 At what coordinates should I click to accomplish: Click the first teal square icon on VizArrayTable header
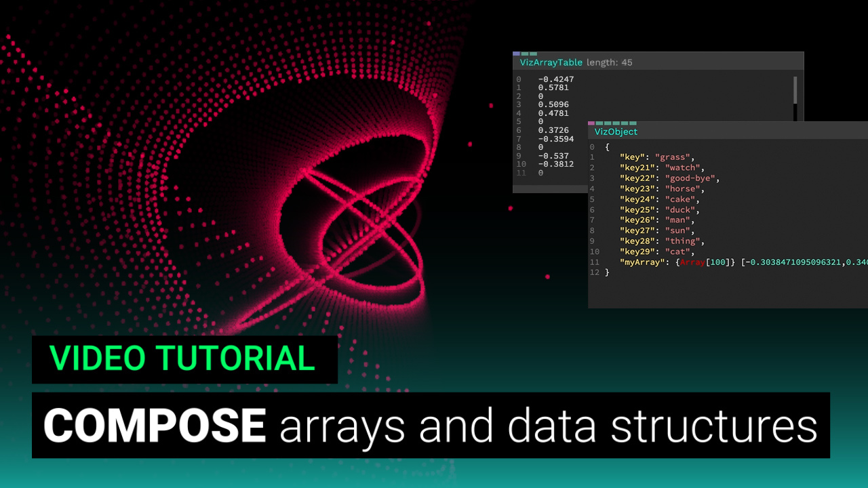click(x=524, y=54)
